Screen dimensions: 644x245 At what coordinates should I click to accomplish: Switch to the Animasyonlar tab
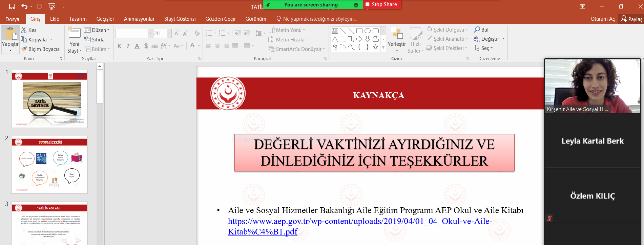point(139,19)
